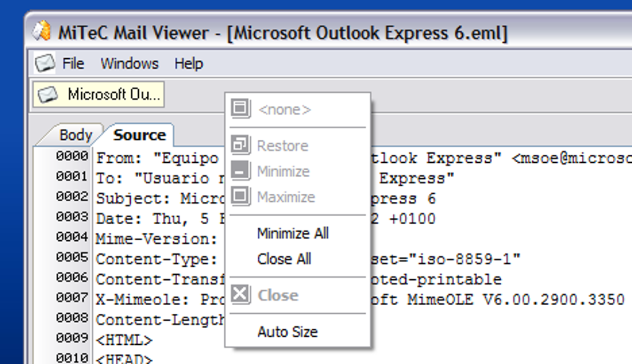Click line number 0009

(72, 338)
